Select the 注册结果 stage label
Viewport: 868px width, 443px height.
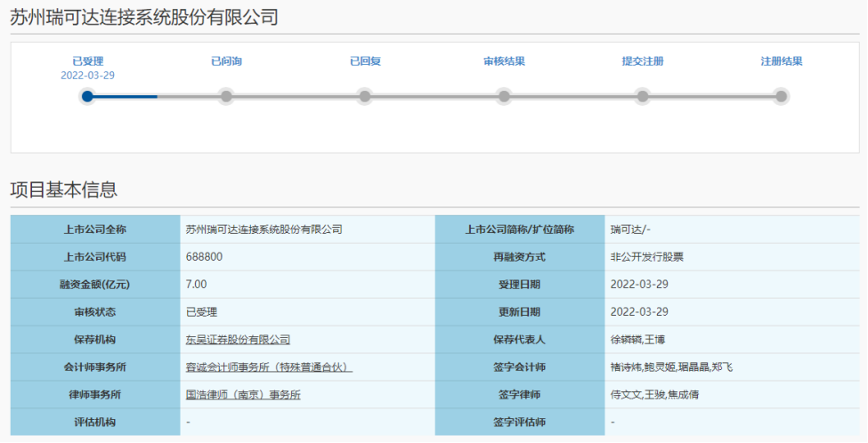point(781,61)
